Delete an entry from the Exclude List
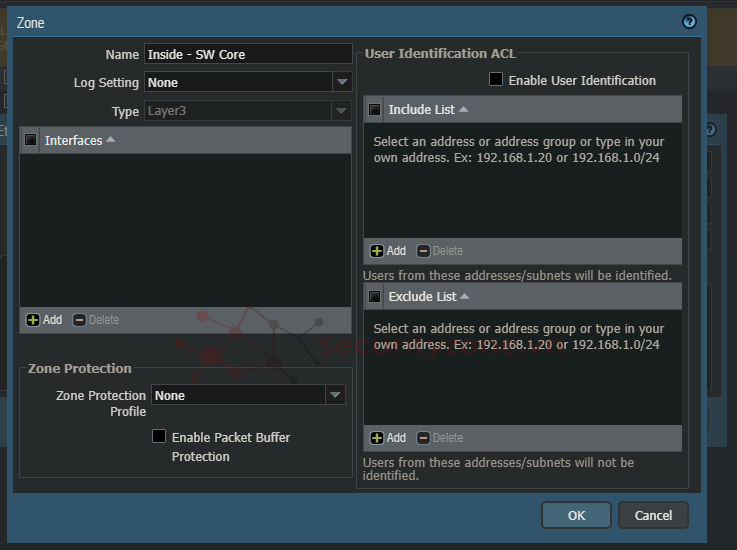This screenshot has height=550, width=737. click(x=424, y=438)
